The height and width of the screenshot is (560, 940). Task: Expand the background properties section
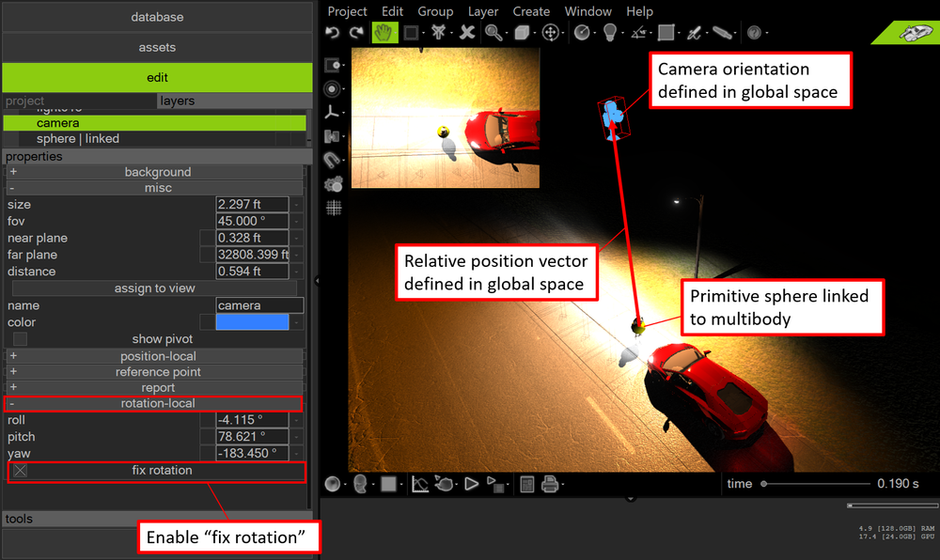pyautogui.click(x=155, y=172)
